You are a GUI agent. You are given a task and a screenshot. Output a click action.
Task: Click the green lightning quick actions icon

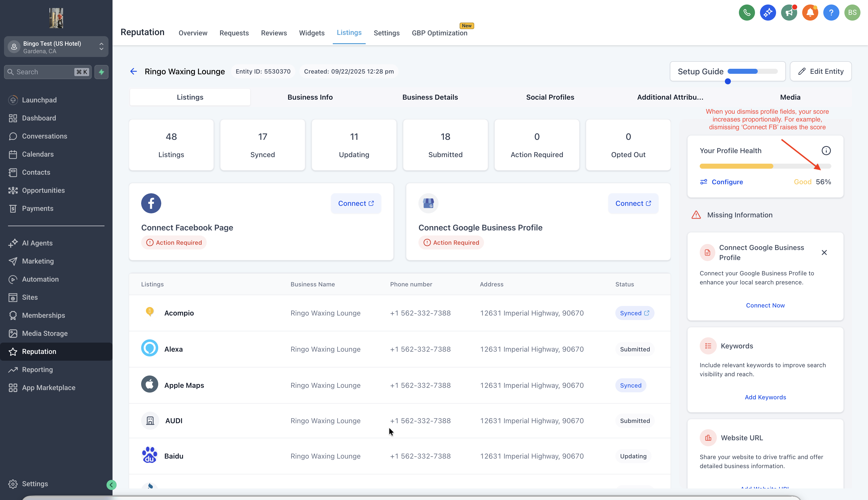click(101, 72)
